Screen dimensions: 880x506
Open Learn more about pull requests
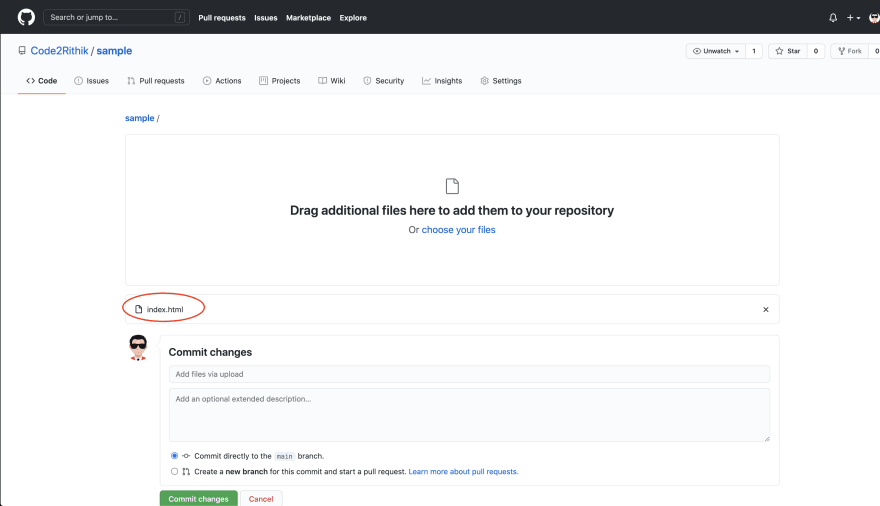tap(463, 472)
